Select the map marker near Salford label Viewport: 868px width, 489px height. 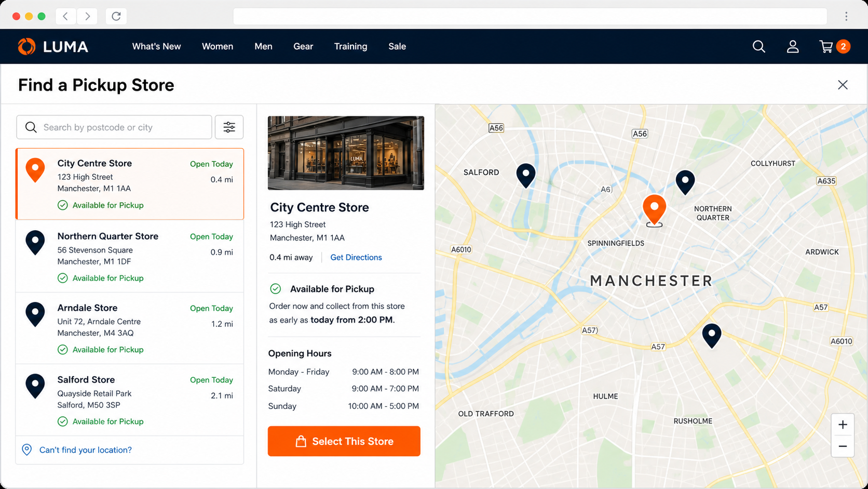526,176
